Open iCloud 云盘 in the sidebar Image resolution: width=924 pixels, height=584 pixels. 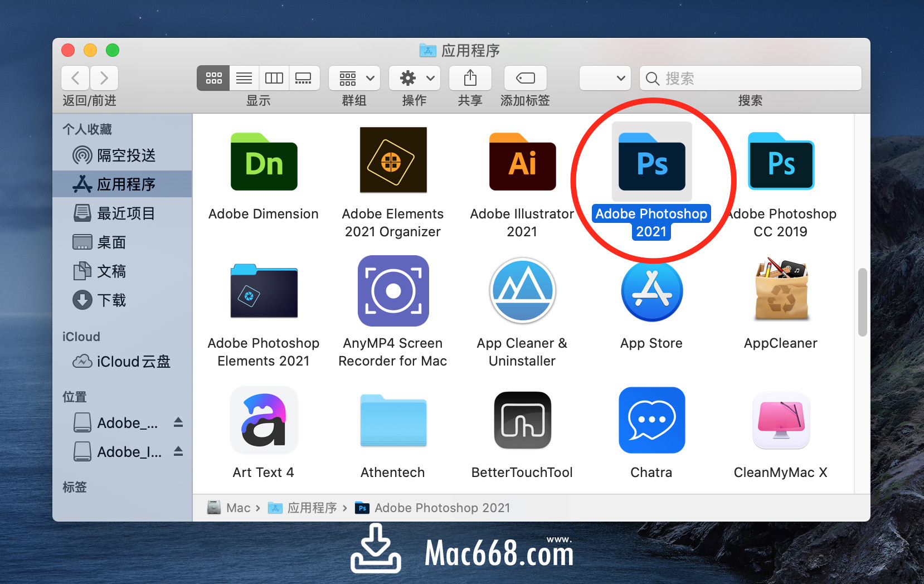click(122, 361)
